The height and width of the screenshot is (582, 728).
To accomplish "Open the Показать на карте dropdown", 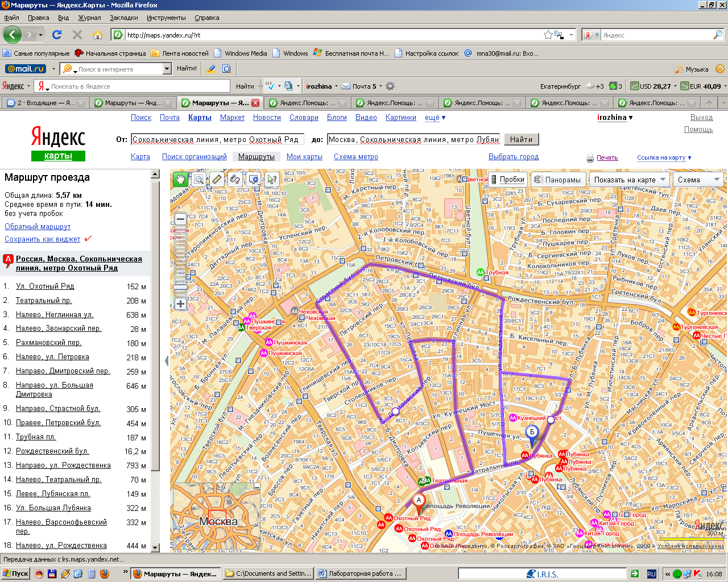I will (x=629, y=180).
